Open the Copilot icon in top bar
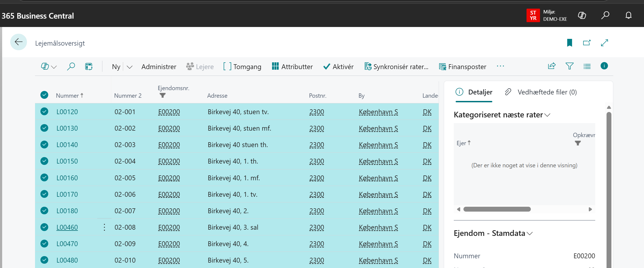The image size is (644, 268). click(582, 15)
